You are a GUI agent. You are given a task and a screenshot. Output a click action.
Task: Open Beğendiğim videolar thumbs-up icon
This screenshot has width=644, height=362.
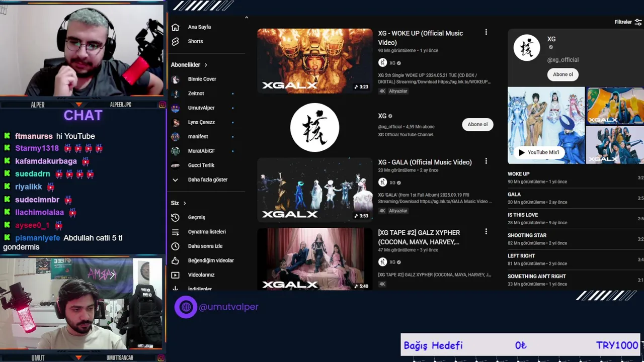[175, 260]
